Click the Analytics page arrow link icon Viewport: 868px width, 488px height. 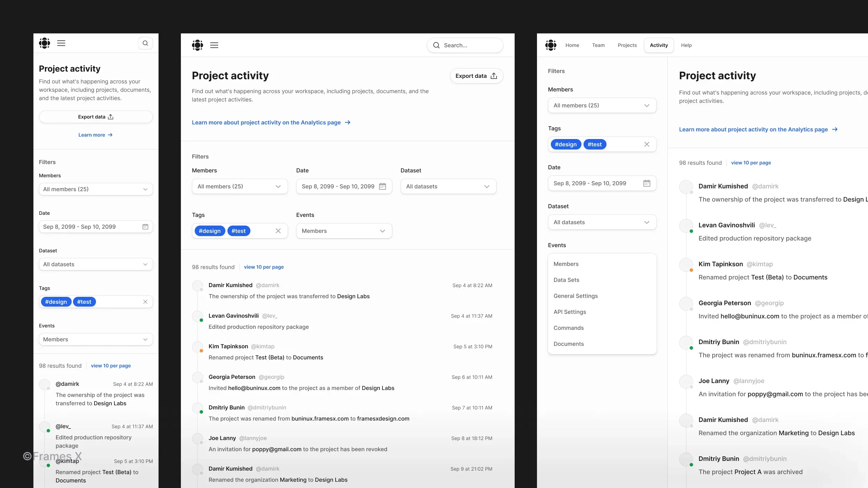tap(347, 122)
